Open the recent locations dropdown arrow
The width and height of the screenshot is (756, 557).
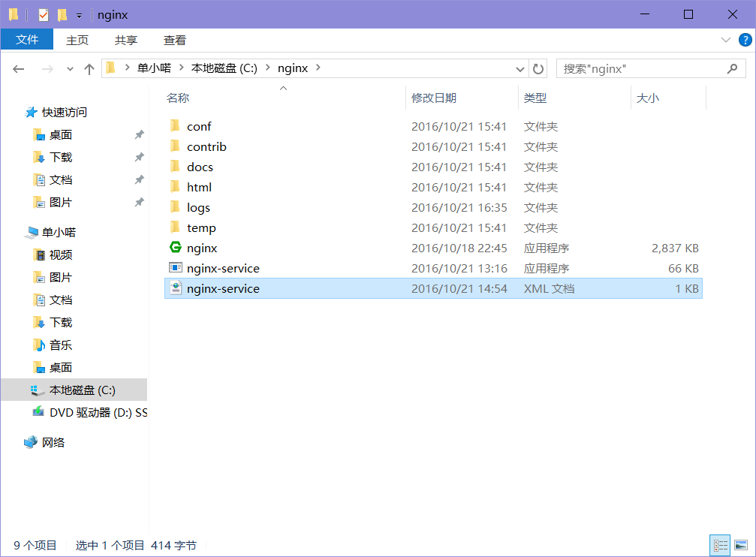[70, 69]
